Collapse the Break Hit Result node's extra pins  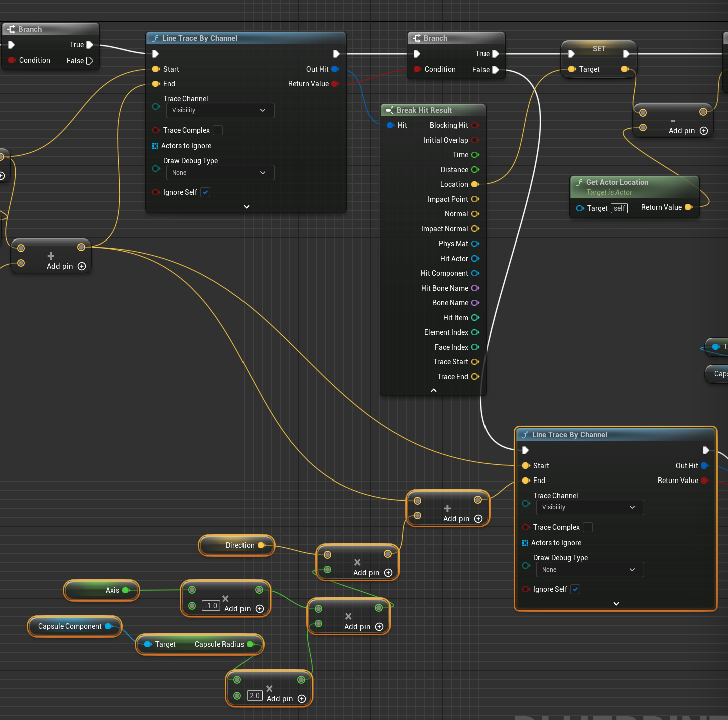point(433,390)
